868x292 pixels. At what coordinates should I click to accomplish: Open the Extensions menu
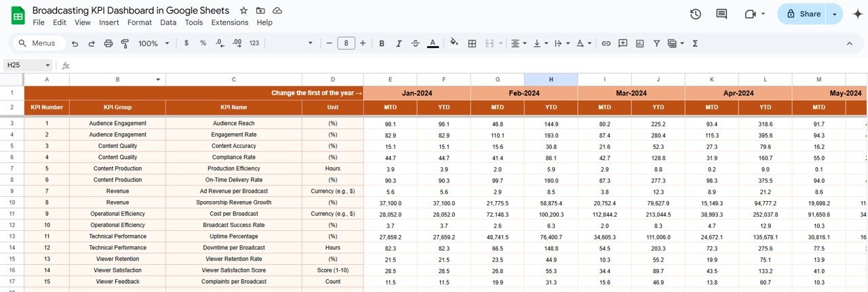pos(230,22)
